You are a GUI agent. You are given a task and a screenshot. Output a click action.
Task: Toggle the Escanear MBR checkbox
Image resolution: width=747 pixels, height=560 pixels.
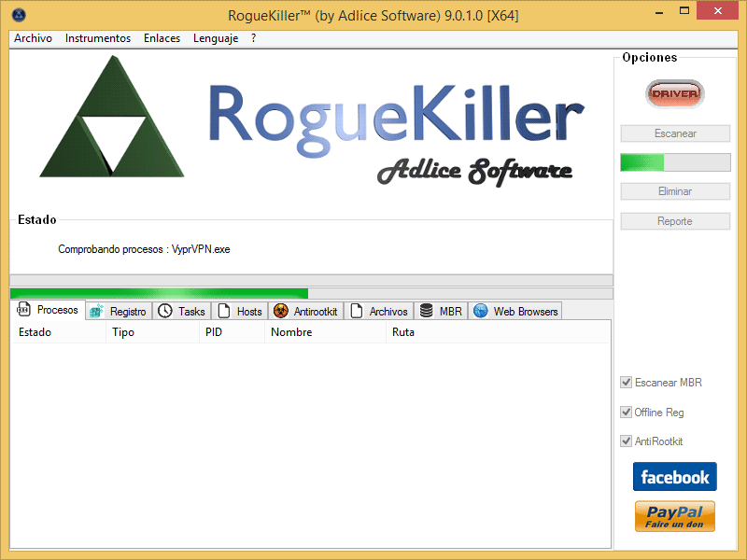[x=626, y=383]
